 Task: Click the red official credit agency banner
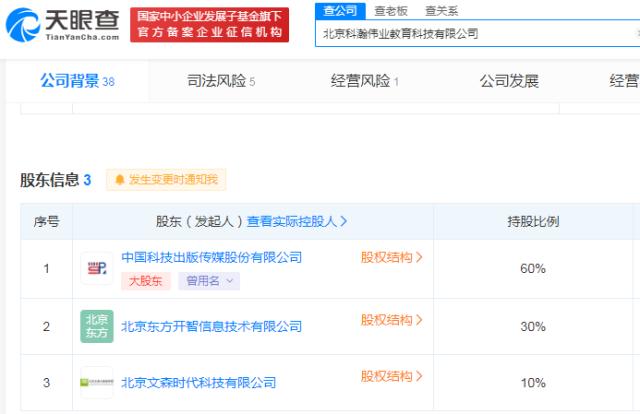point(209,25)
